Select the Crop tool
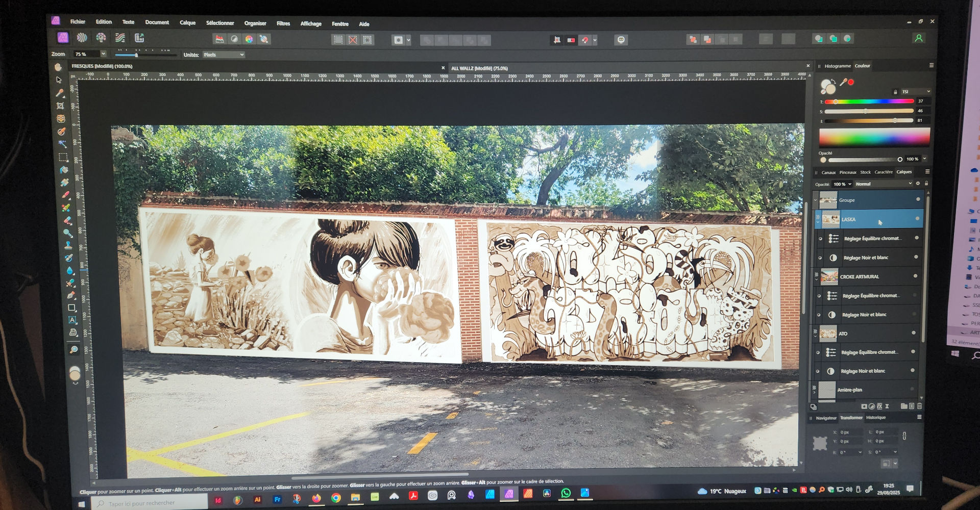The image size is (980, 510). click(60, 106)
